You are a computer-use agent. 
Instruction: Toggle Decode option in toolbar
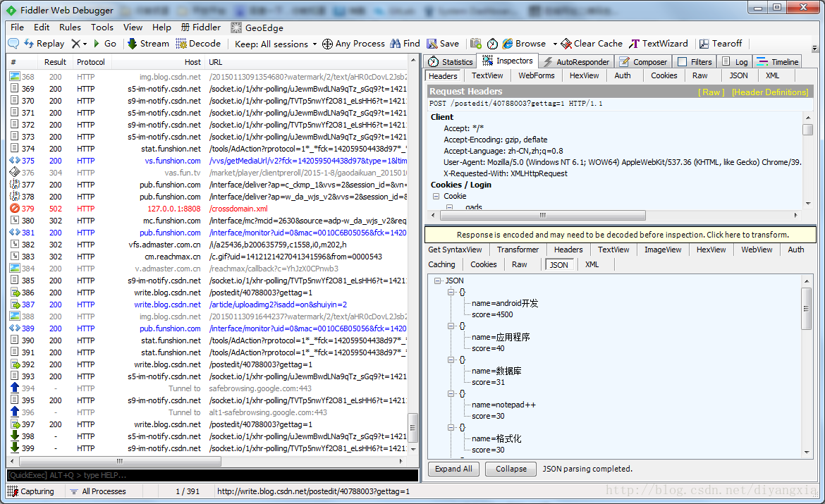[x=198, y=44]
